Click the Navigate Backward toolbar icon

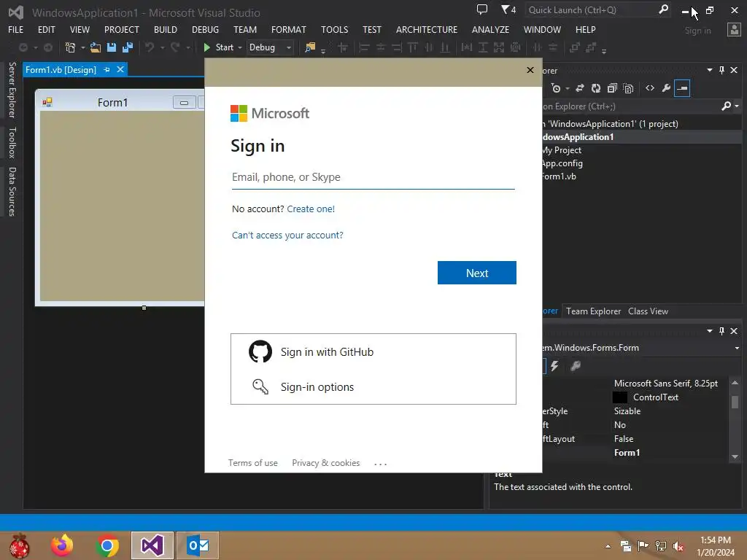tap(23, 47)
